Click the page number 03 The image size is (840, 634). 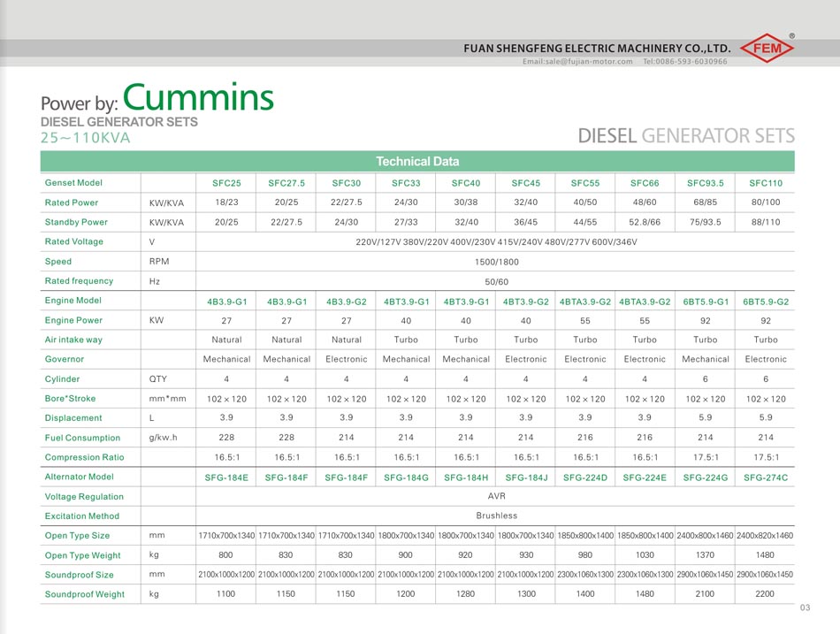(x=806, y=607)
